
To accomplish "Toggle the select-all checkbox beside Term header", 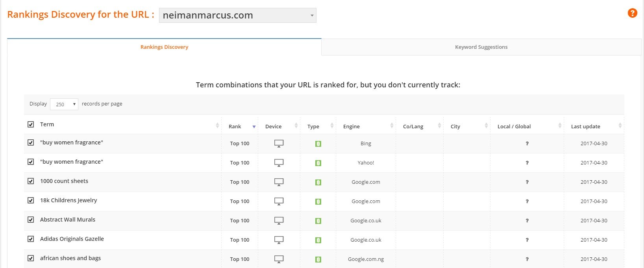I will point(31,124).
